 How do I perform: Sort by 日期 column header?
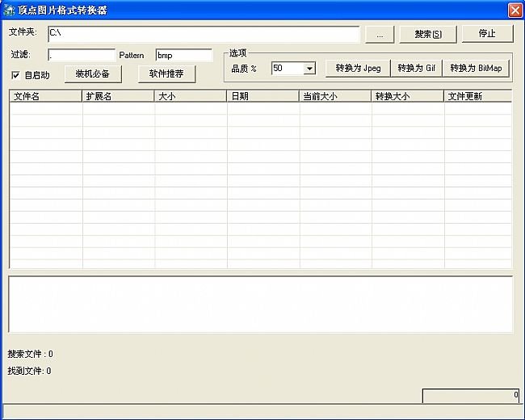pos(263,96)
